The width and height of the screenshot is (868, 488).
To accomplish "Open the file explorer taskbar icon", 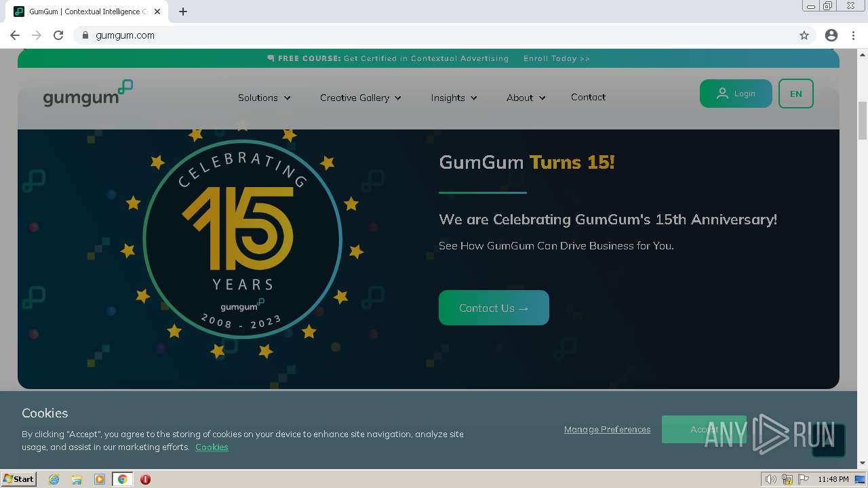I will coord(77,479).
